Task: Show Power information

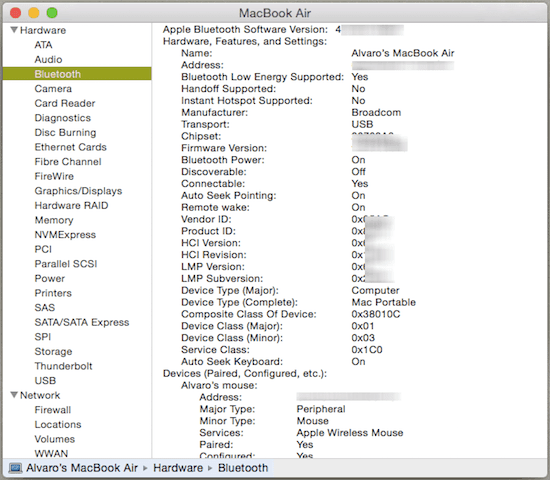Action: pos(49,278)
